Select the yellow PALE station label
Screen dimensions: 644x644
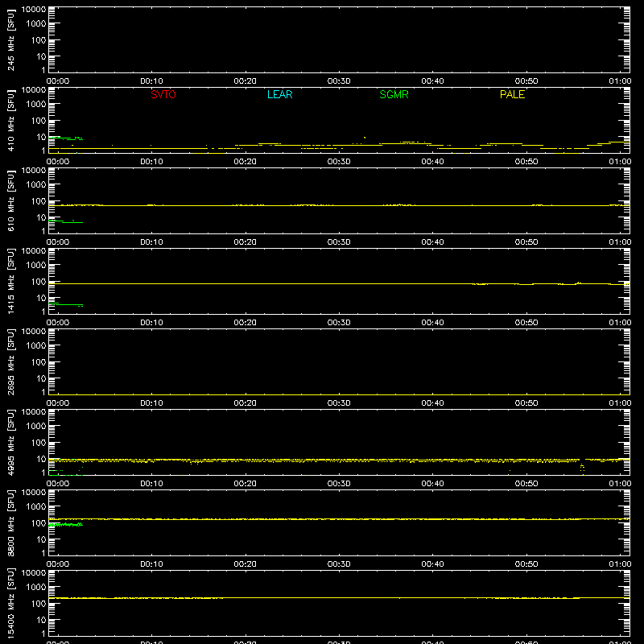click(512, 94)
